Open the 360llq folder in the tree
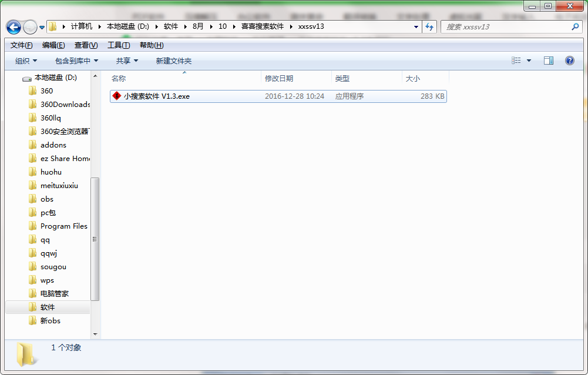This screenshot has height=375, width=588. 51,118
